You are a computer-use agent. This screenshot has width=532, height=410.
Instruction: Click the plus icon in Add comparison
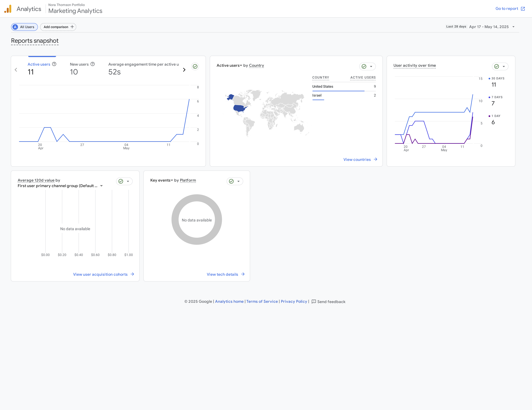[x=72, y=27]
